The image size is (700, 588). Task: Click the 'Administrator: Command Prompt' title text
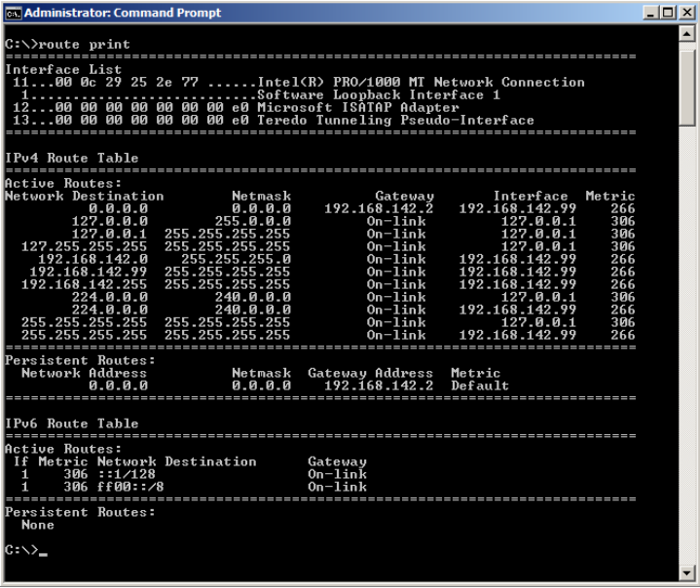(x=123, y=13)
